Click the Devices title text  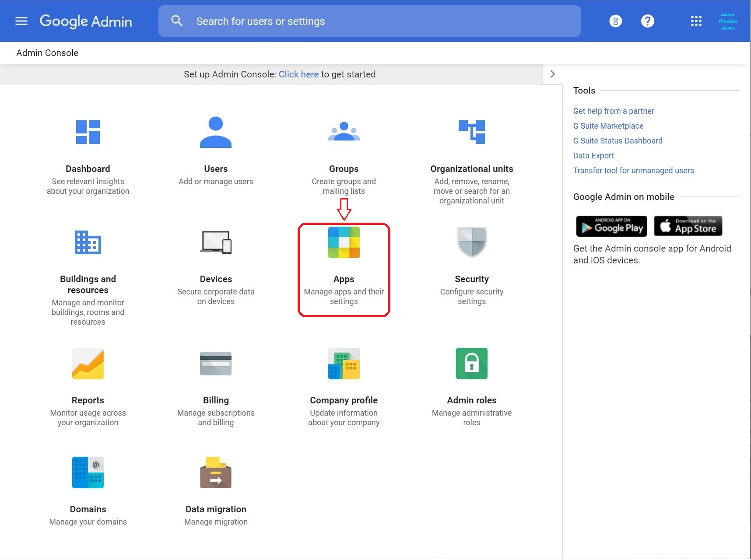pyautogui.click(x=216, y=279)
